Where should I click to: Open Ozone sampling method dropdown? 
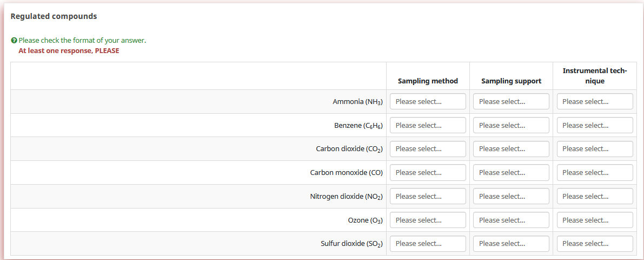click(428, 220)
